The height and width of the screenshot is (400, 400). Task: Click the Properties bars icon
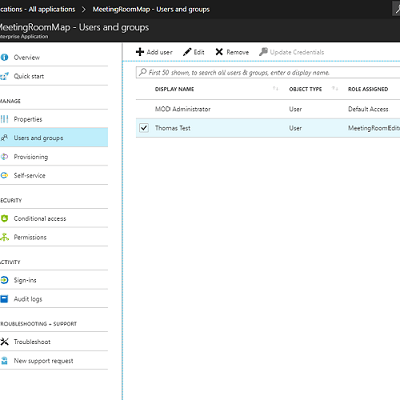pyautogui.click(x=4, y=119)
